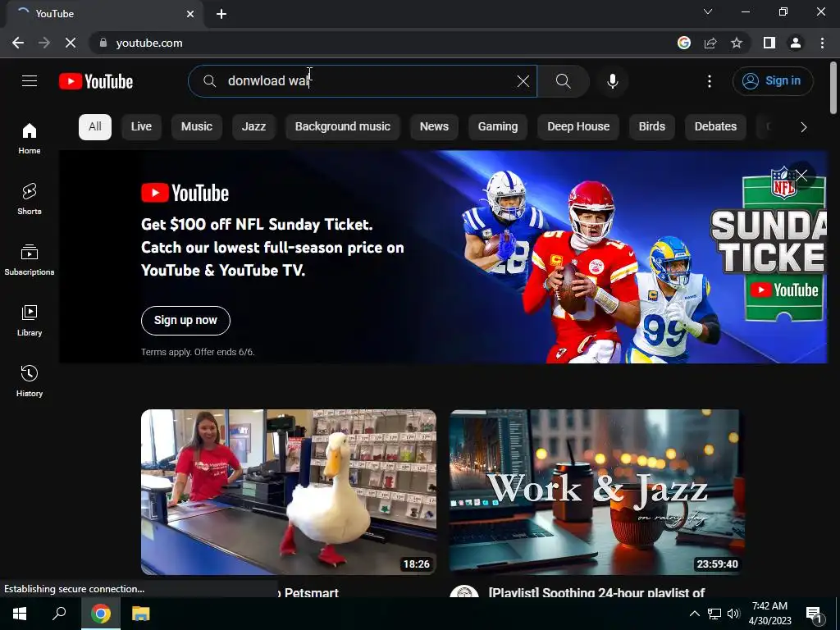Click Sign up now on banner

(x=185, y=321)
